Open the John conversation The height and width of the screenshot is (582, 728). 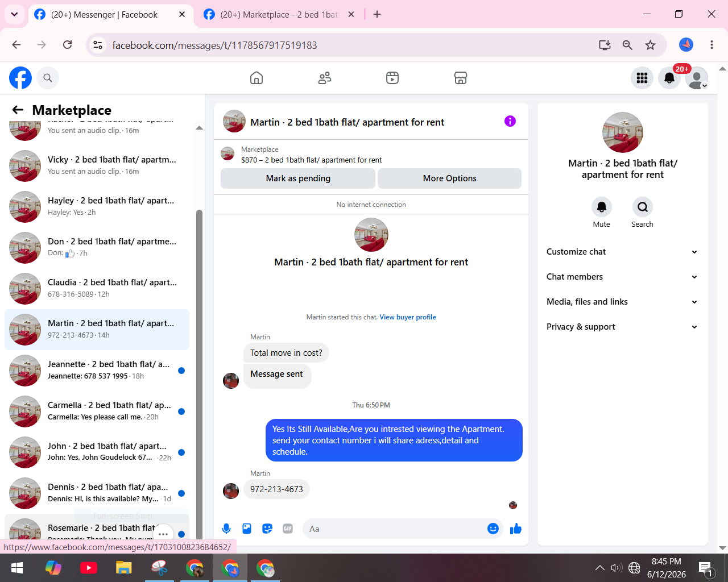[97, 452]
